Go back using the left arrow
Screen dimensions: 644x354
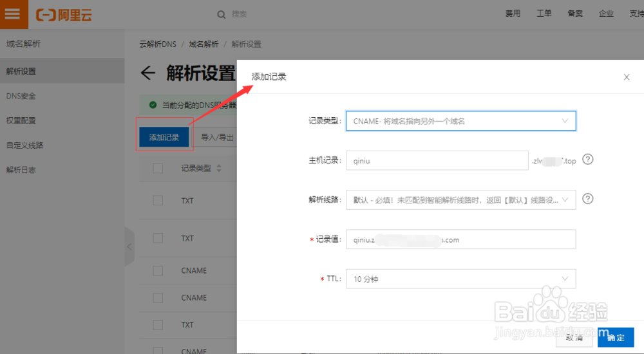pyautogui.click(x=148, y=73)
